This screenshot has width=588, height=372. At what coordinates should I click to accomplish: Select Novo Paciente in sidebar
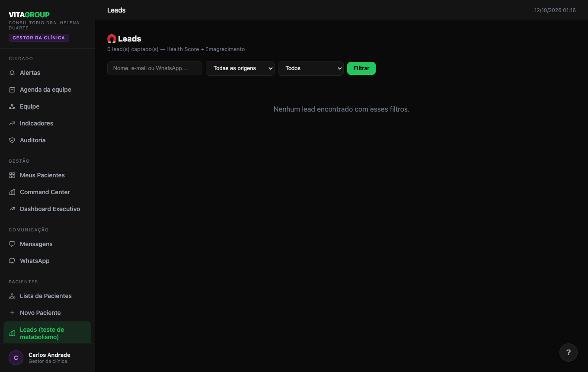47,313
